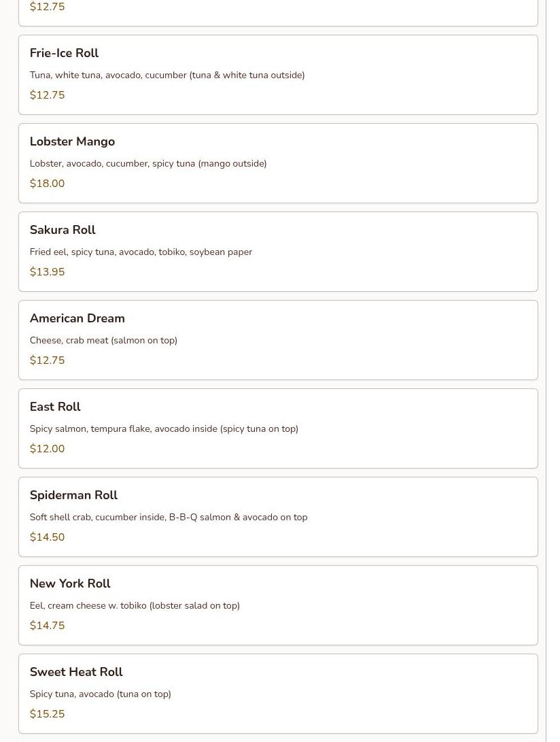Click the Sakura Roll $13.95 price

click(48, 271)
